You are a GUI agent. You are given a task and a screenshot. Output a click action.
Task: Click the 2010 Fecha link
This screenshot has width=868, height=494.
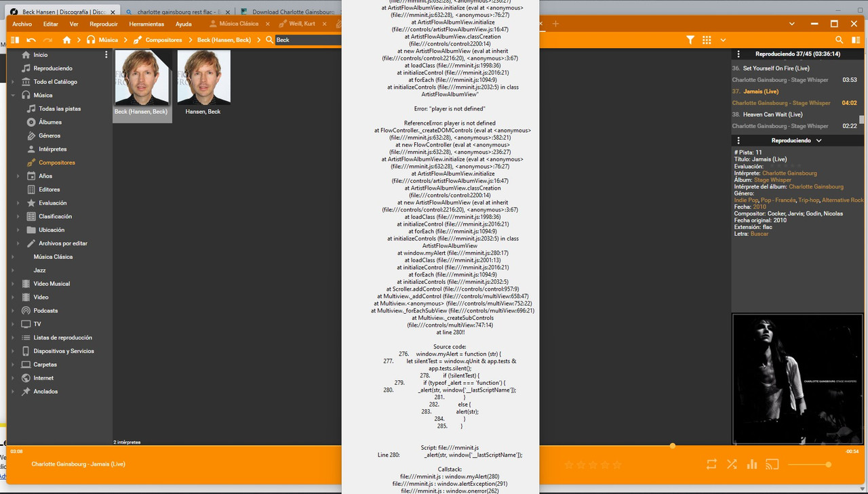point(759,207)
